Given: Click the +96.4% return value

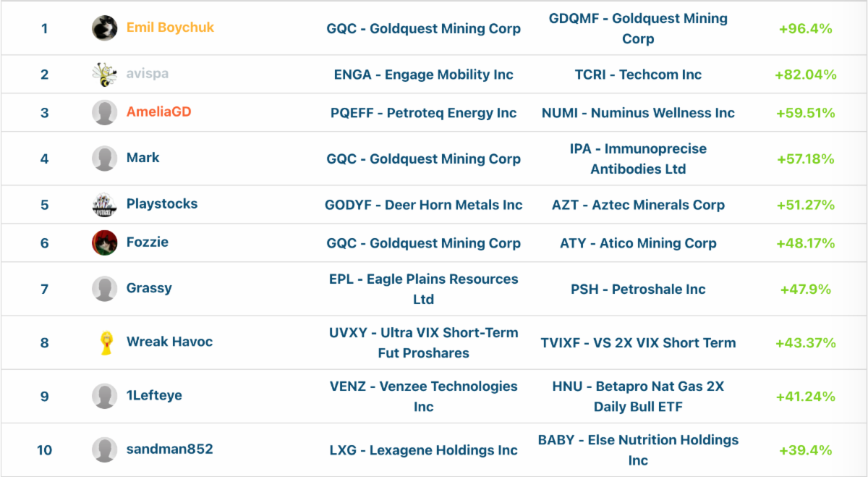Looking at the screenshot, I should [805, 29].
